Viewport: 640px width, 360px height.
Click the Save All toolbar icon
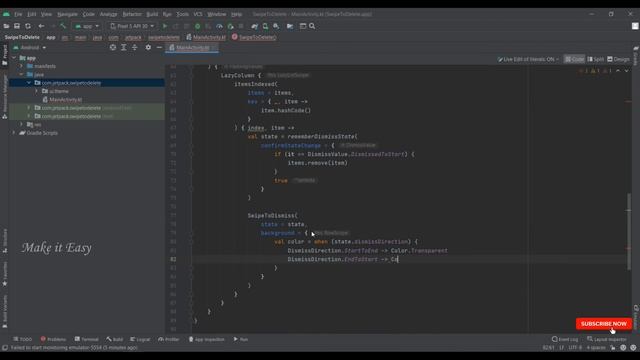pyautogui.click(x=17, y=26)
